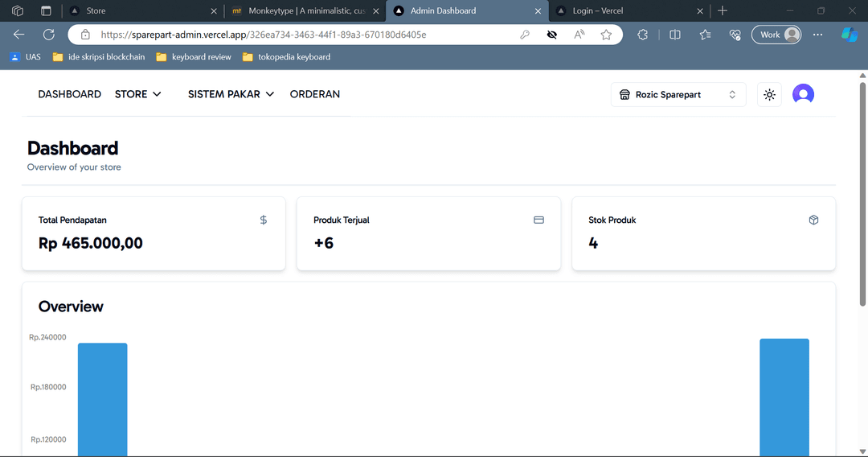Expand the SISTEM PAKAR dropdown menu
The image size is (868, 457).
pos(231,94)
